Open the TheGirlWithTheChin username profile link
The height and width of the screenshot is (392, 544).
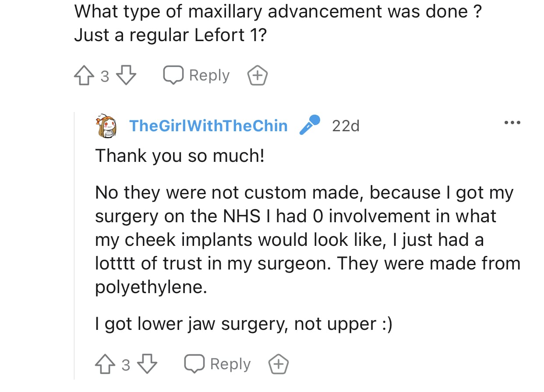[208, 126]
